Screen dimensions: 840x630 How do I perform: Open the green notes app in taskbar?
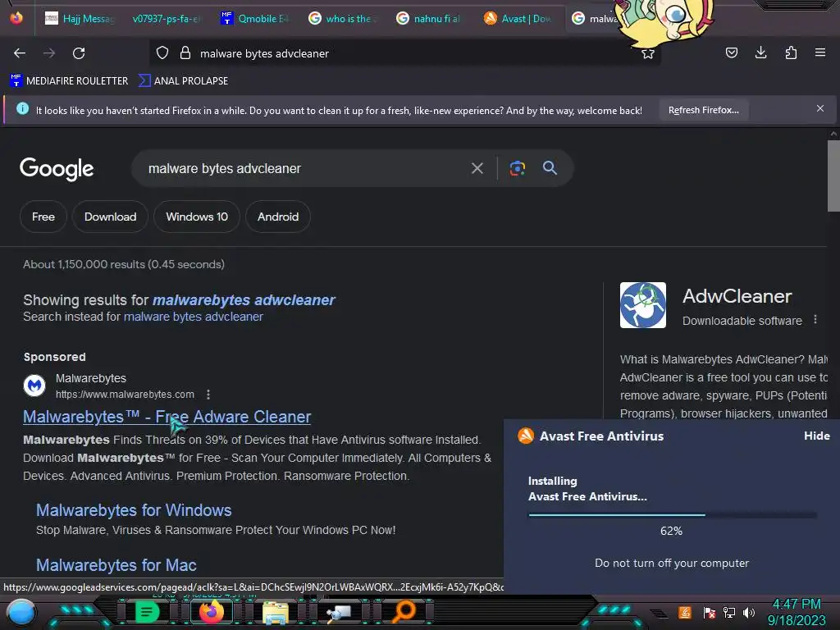147,612
